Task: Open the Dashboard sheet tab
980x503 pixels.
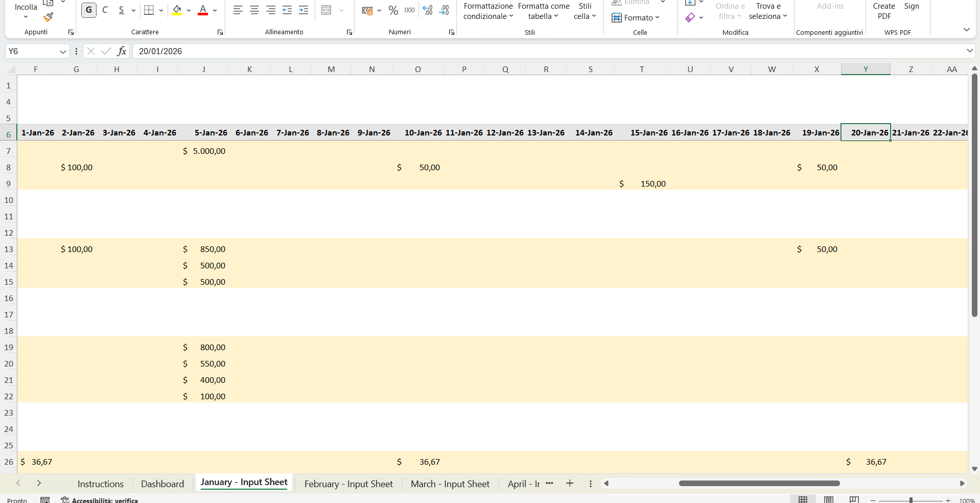Action: pyautogui.click(x=162, y=484)
